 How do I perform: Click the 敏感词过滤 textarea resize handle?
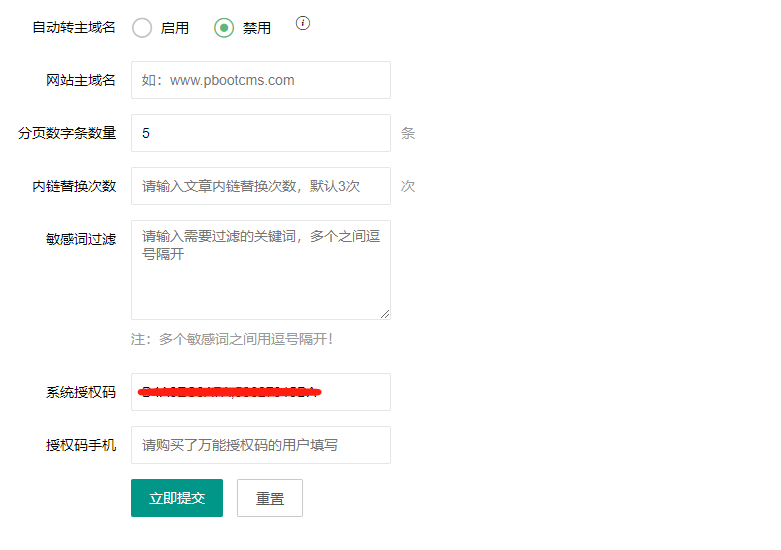coord(385,314)
